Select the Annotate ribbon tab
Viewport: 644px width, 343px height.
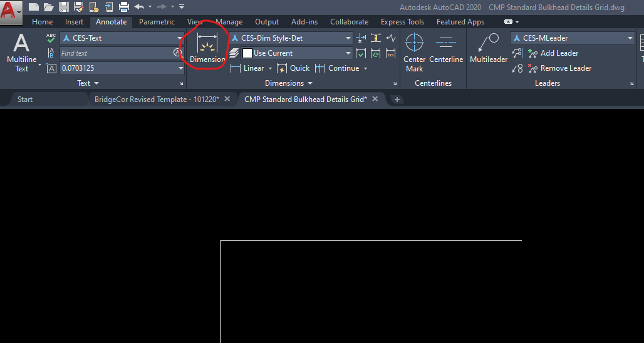111,22
